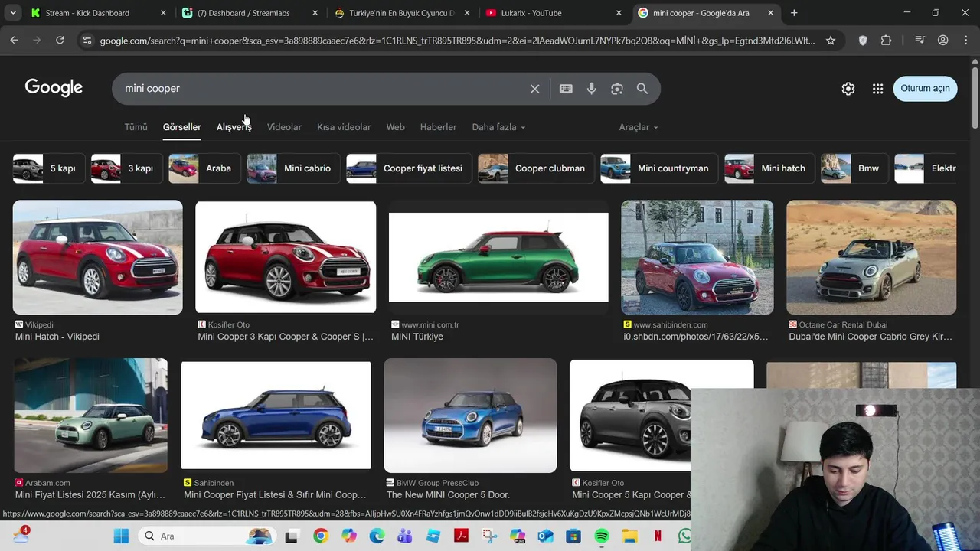
Task: Filter by Mini countryman chip
Action: tap(659, 168)
